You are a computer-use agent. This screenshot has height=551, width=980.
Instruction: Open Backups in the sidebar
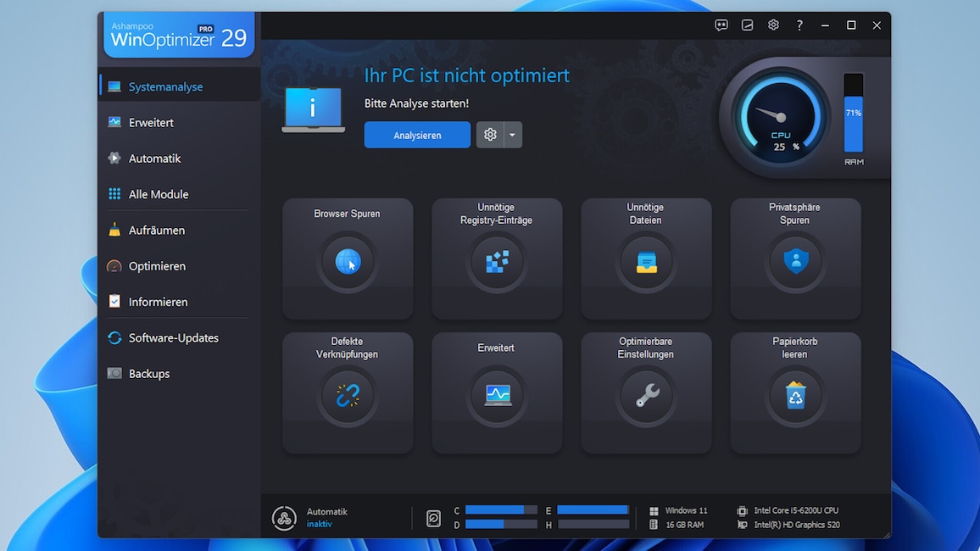click(180, 374)
